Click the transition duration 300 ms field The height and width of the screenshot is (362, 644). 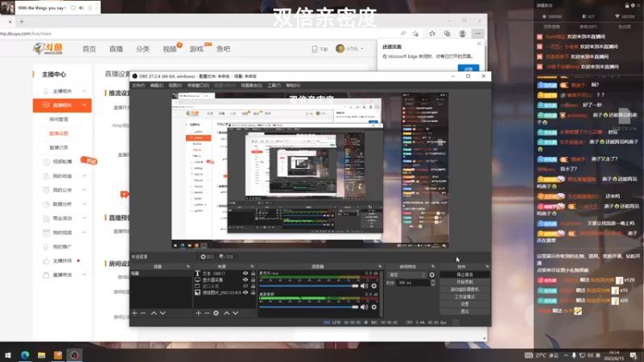[413, 283]
